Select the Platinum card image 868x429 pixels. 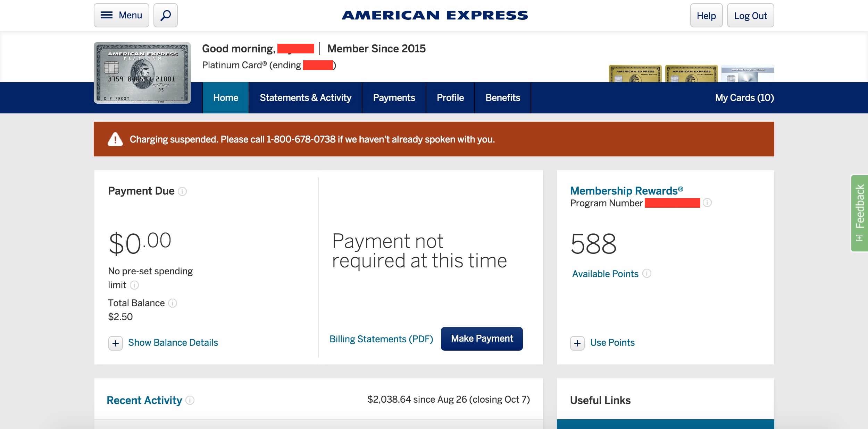[142, 73]
